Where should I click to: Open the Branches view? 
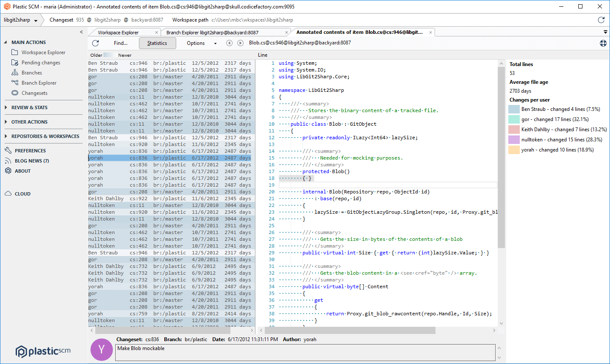(31, 73)
